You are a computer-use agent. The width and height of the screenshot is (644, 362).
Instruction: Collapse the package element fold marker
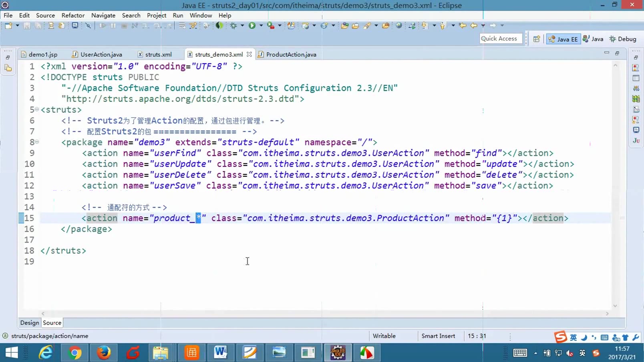(37, 141)
